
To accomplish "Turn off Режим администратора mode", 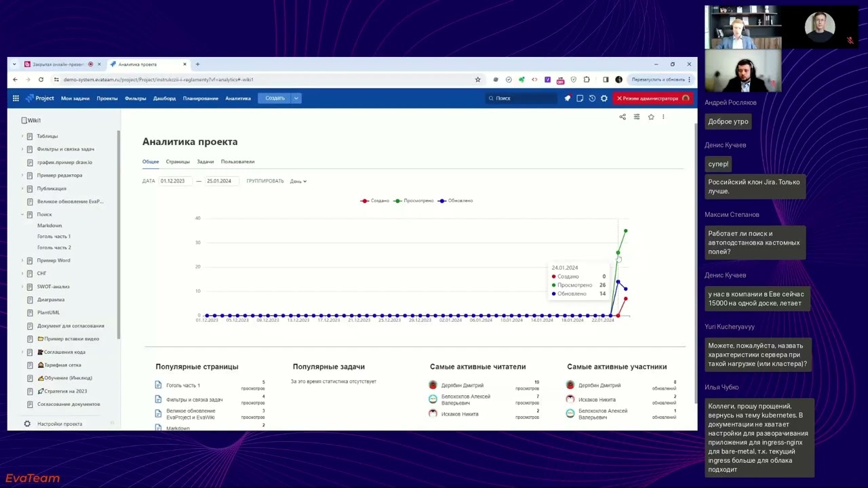I will (x=652, y=98).
